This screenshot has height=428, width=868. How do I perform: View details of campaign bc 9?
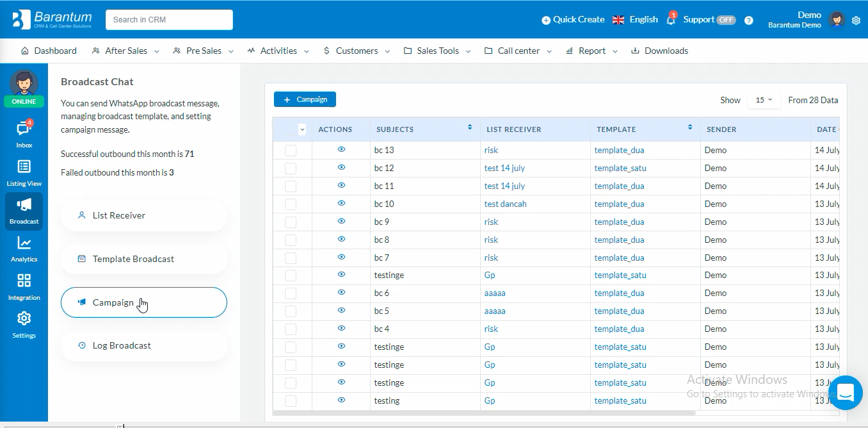point(341,221)
